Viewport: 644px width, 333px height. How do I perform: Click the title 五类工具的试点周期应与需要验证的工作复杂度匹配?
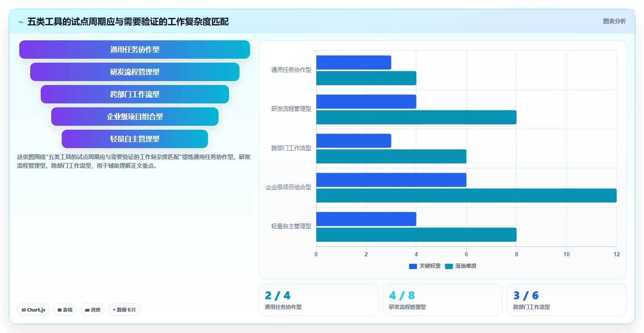[x=128, y=22]
